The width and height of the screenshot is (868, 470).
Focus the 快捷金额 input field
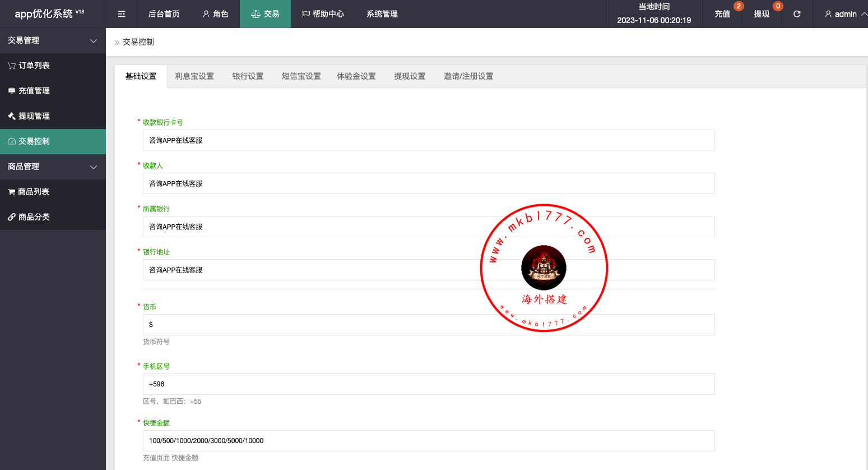[429, 441]
